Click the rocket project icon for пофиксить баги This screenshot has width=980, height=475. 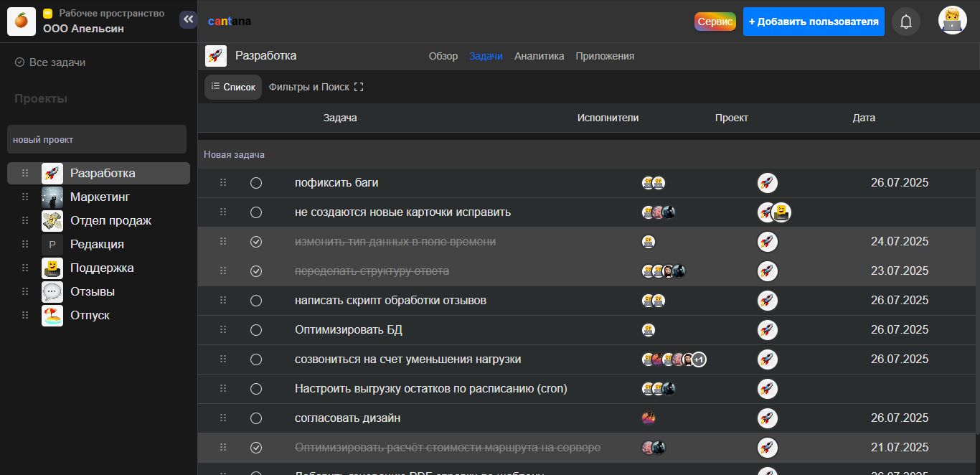[767, 183]
